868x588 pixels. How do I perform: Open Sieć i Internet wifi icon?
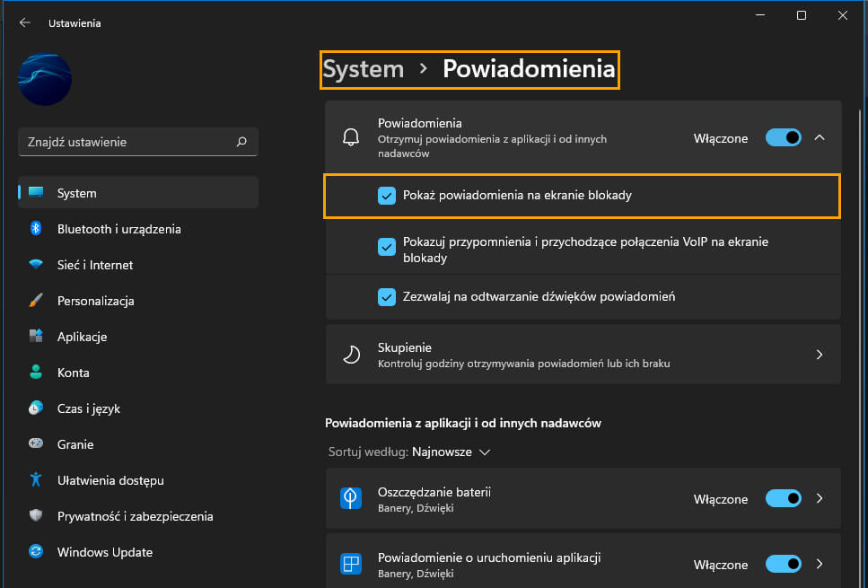click(x=36, y=264)
